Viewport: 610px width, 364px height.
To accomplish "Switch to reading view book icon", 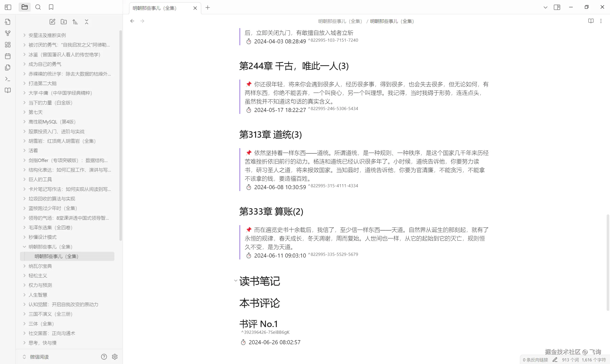I will [x=591, y=21].
